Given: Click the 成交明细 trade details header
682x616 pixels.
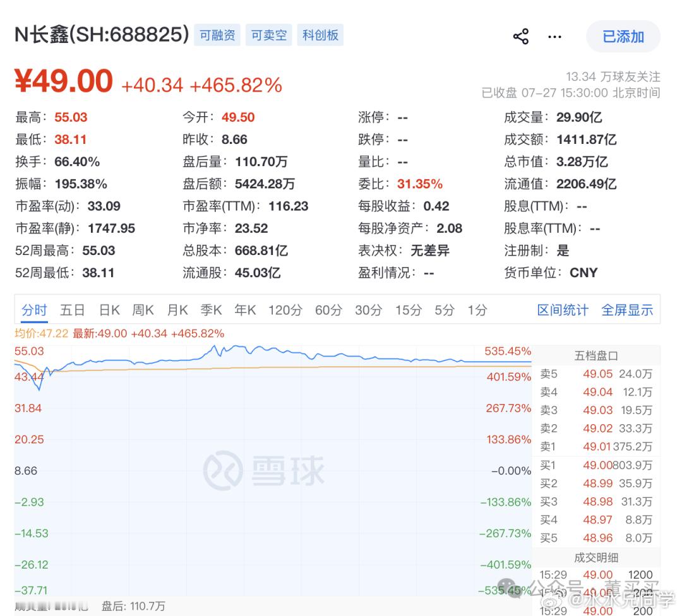Looking at the screenshot, I should [x=596, y=558].
